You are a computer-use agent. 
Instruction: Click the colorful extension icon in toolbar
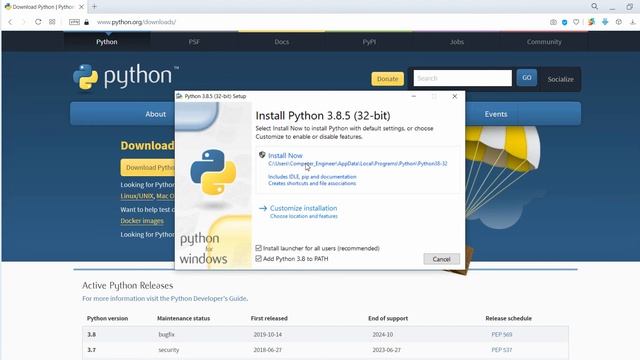click(591, 22)
